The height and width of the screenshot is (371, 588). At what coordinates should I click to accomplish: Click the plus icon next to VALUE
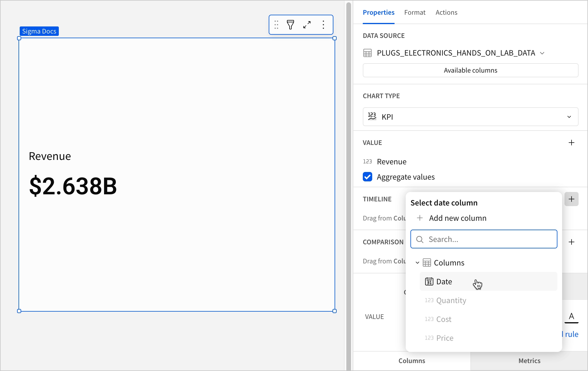[572, 143]
